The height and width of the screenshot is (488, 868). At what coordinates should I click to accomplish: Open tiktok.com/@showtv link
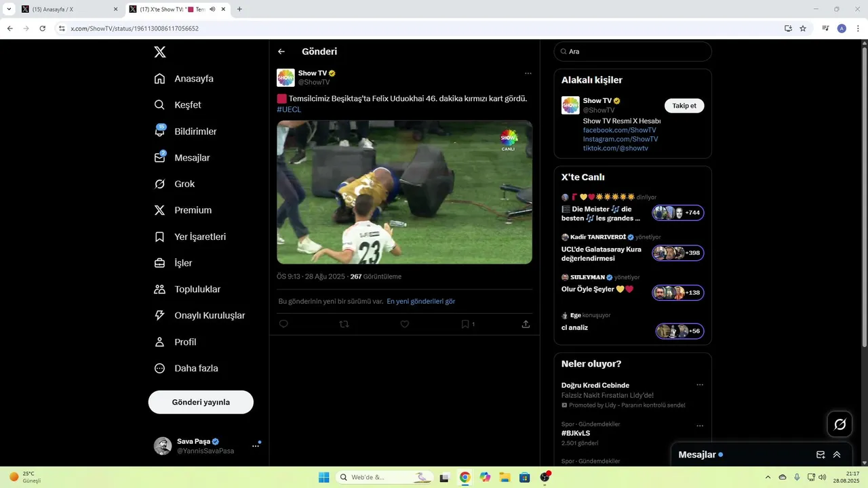click(x=616, y=148)
